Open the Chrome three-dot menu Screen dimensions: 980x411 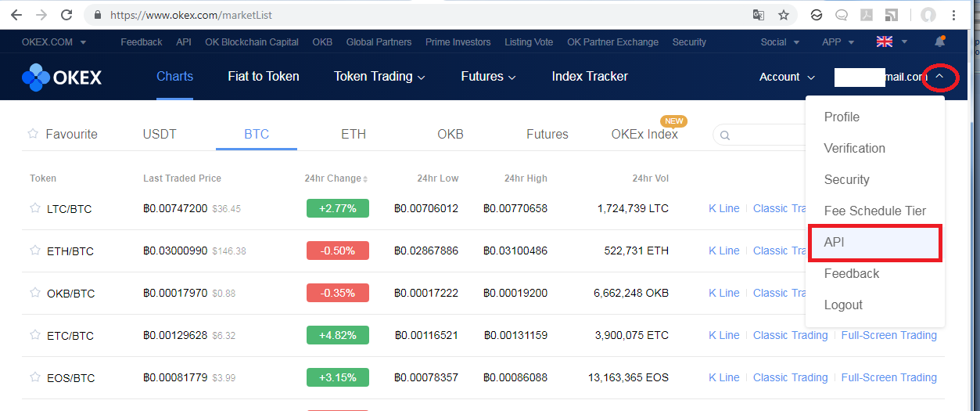954,15
